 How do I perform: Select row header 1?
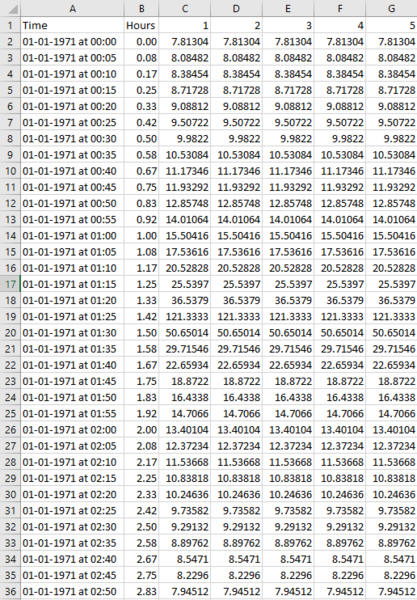tap(10, 25)
